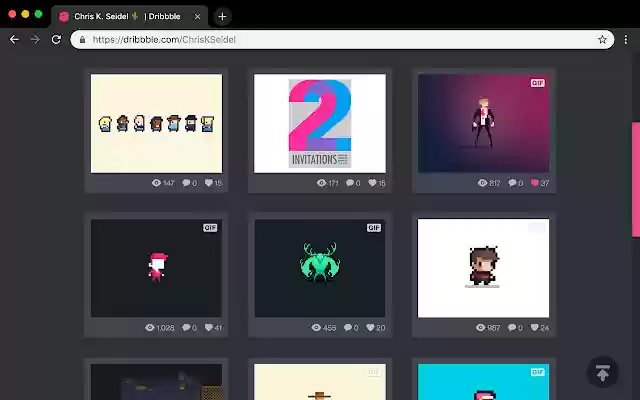Focus the dribbble.com/ChrisKSeidel address bar
Viewport: 640px width, 400px height.
pos(342,40)
